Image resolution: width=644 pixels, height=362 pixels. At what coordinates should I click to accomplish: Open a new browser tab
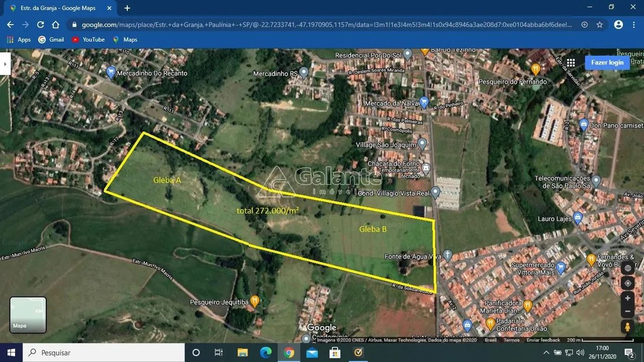coord(127,8)
